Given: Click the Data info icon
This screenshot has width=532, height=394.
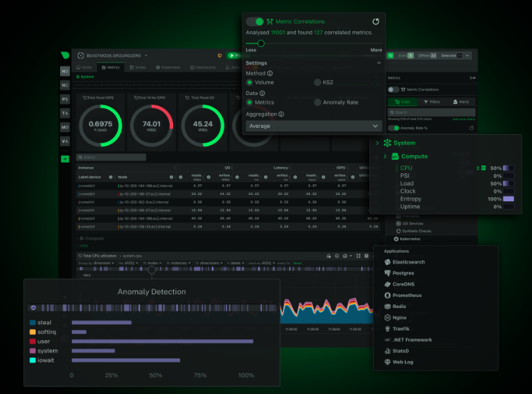Looking at the screenshot, I should [x=262, y=93].
